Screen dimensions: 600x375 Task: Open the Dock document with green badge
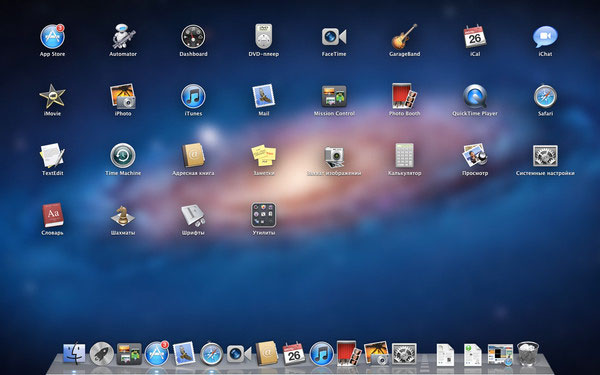pos(473,355)
